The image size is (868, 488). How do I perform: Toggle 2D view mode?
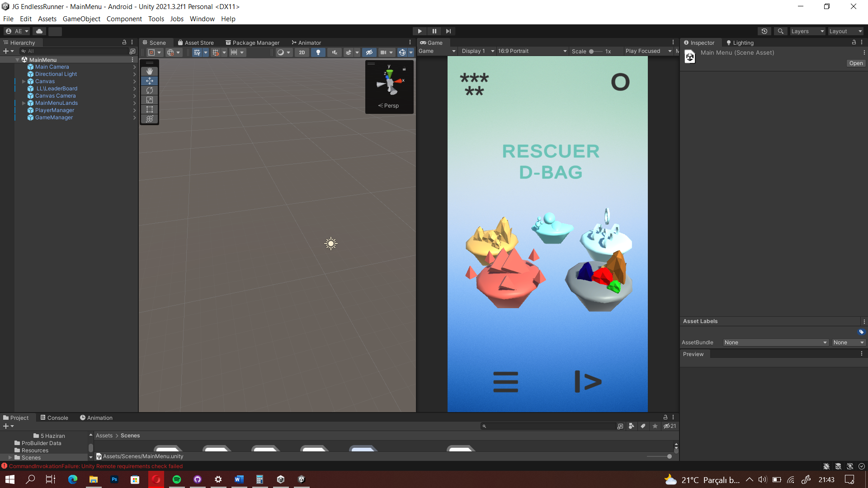coord(302,52)
